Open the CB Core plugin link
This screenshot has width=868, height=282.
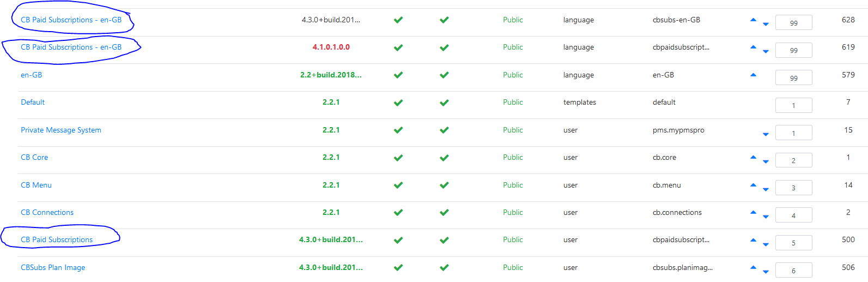[x=34, y=157]
